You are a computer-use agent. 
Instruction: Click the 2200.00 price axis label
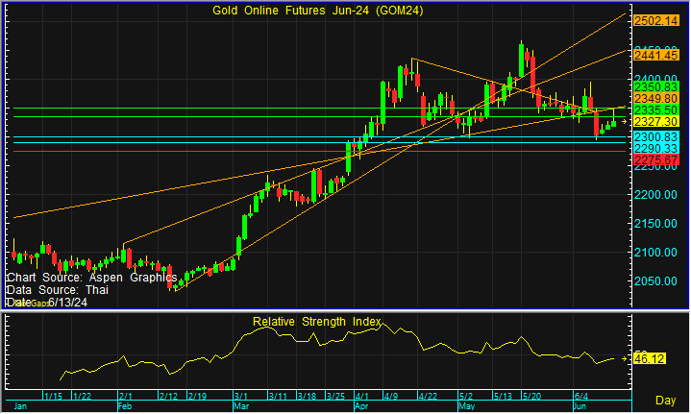coord(656,194)
